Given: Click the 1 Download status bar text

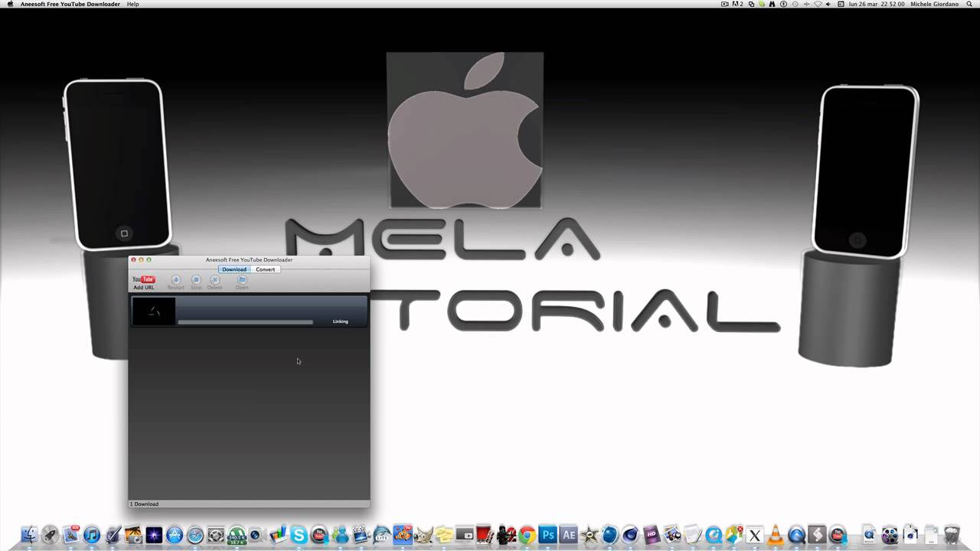Looking at the screenshot, I should [x=145, y=504].
